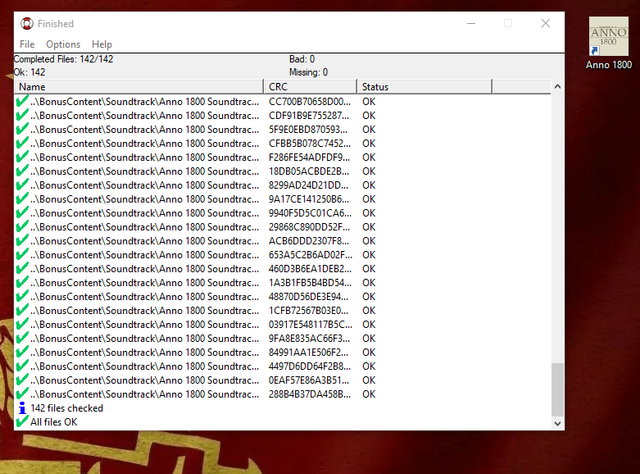Sort the list by the Name column header
This screenshot has height=474, width=640.
point(139,87)
